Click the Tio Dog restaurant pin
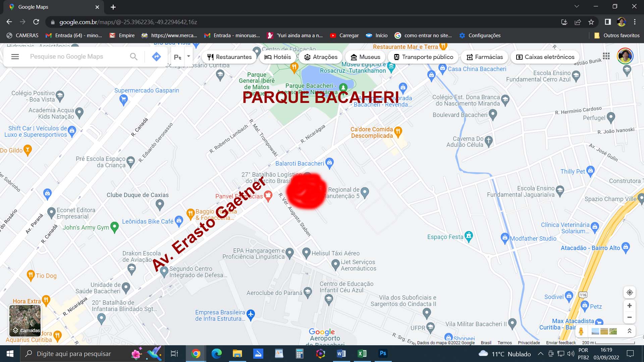The width and height of the screenshot is (644, 362). 31,275
